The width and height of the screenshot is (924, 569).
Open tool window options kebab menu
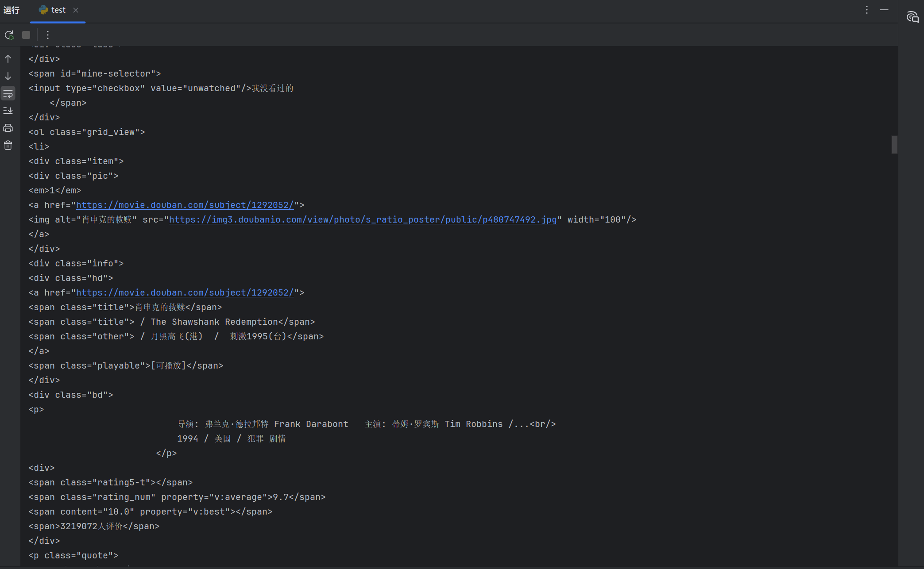pyautogui.click(x=867, y=10)
